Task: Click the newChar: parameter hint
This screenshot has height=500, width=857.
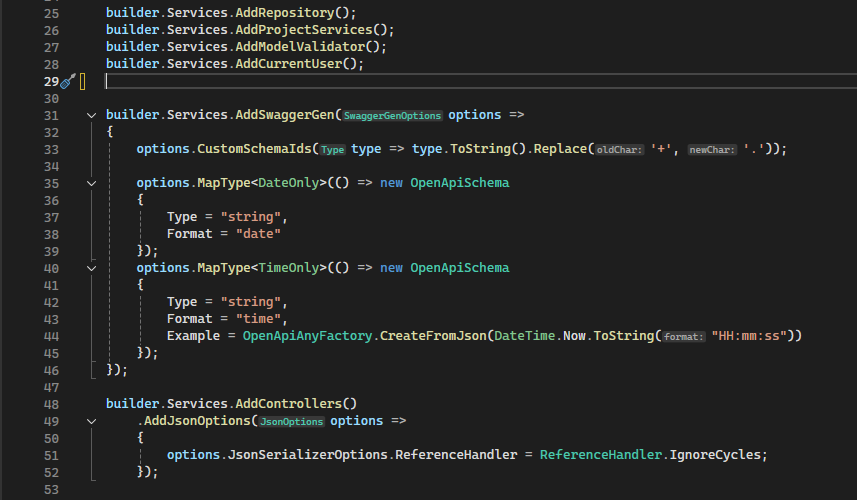Action: [712, 150]
